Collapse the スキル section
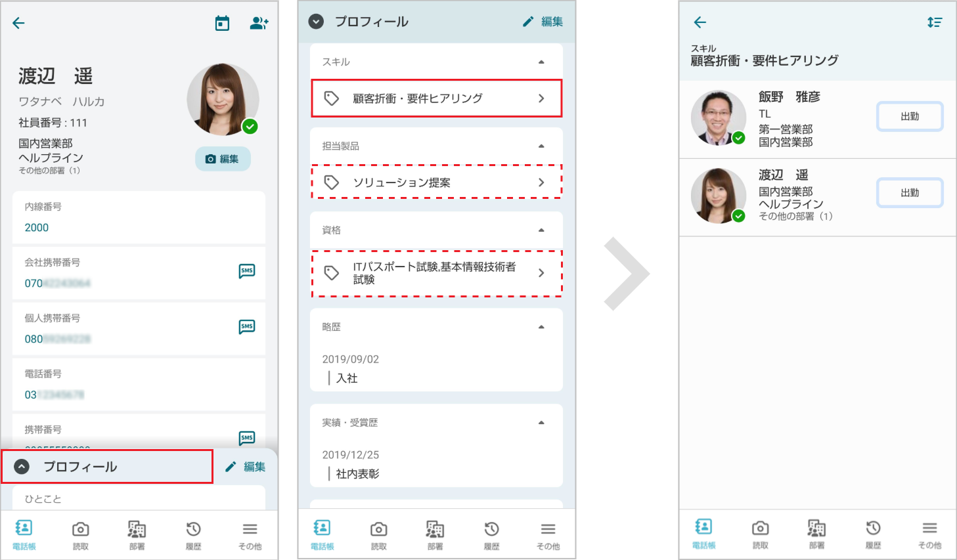Viewport: 957px width, 560px height. click(x=541, y=62)
